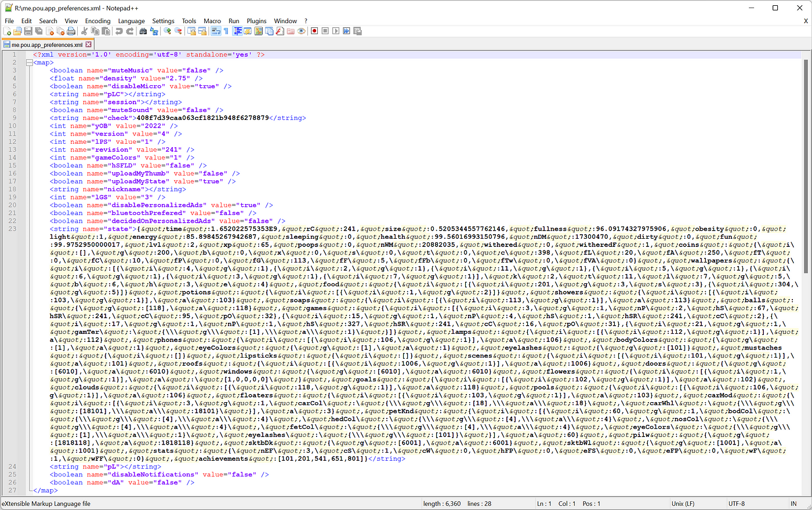Open the Edit menu
The width and height of the screenshot is (812, 510).
click(x=27, y=21)
